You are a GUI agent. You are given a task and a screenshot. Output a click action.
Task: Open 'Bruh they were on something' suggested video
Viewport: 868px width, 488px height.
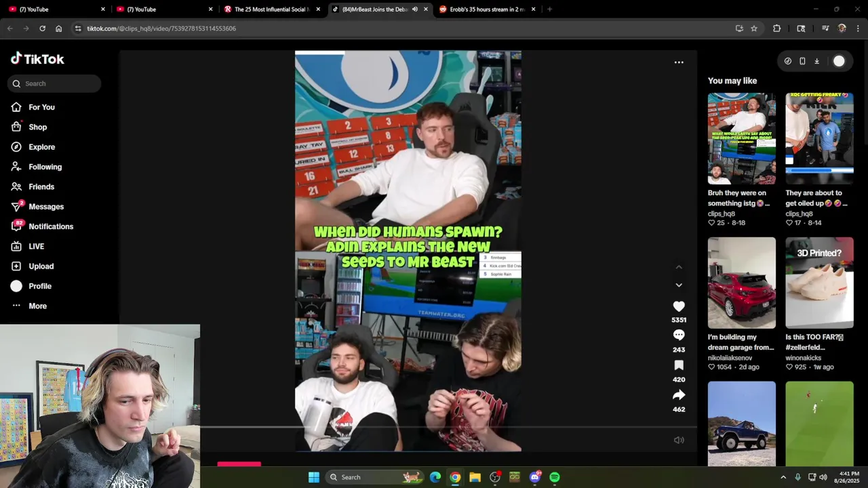pos(742,138)
